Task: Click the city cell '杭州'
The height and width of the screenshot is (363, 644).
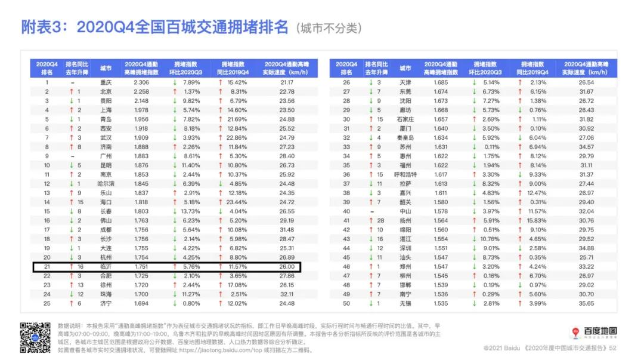Action: coord(106,257)
